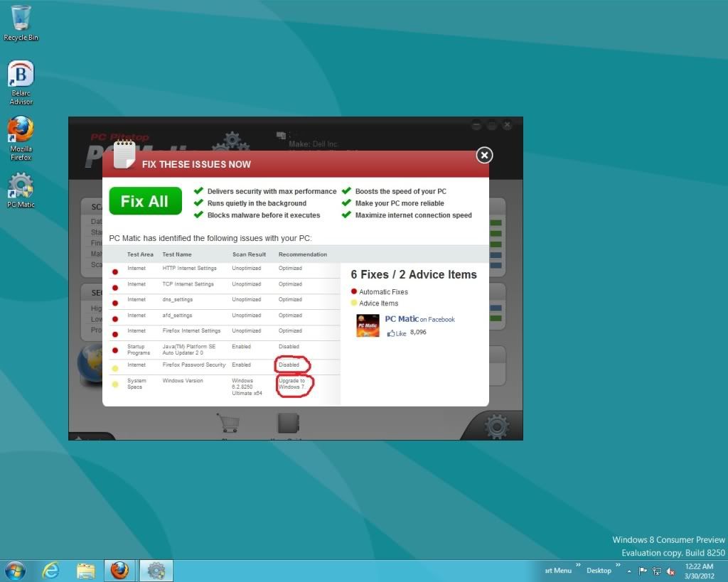Click the Test Area column header

[140, 254]
